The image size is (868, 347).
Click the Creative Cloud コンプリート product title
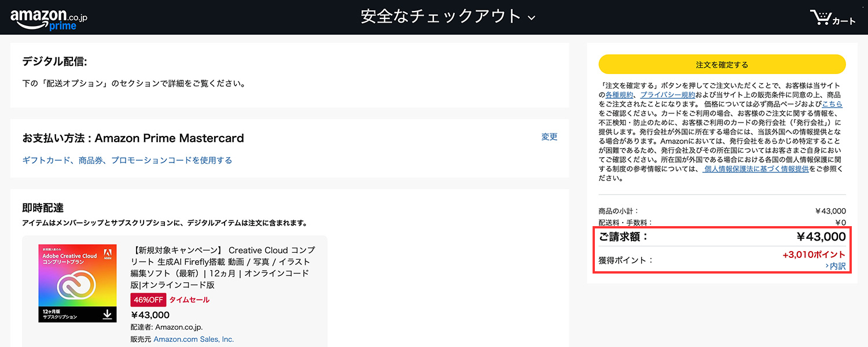(x=223, y=267)
